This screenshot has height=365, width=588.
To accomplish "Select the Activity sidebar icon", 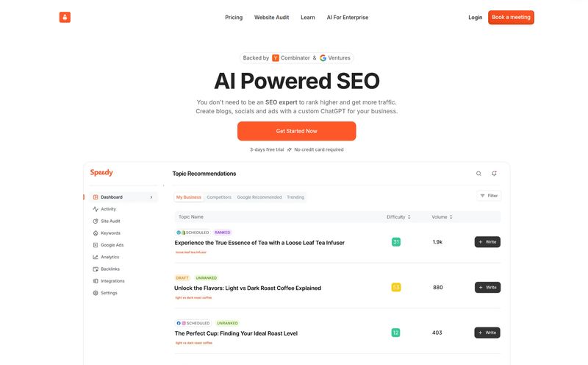I will coord(96,209).
